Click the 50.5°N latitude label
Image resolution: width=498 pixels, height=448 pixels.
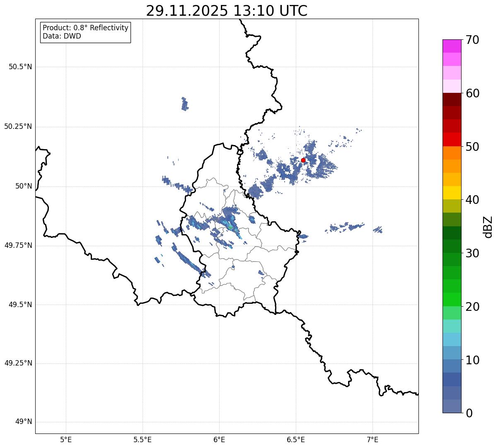coord(20,67)
